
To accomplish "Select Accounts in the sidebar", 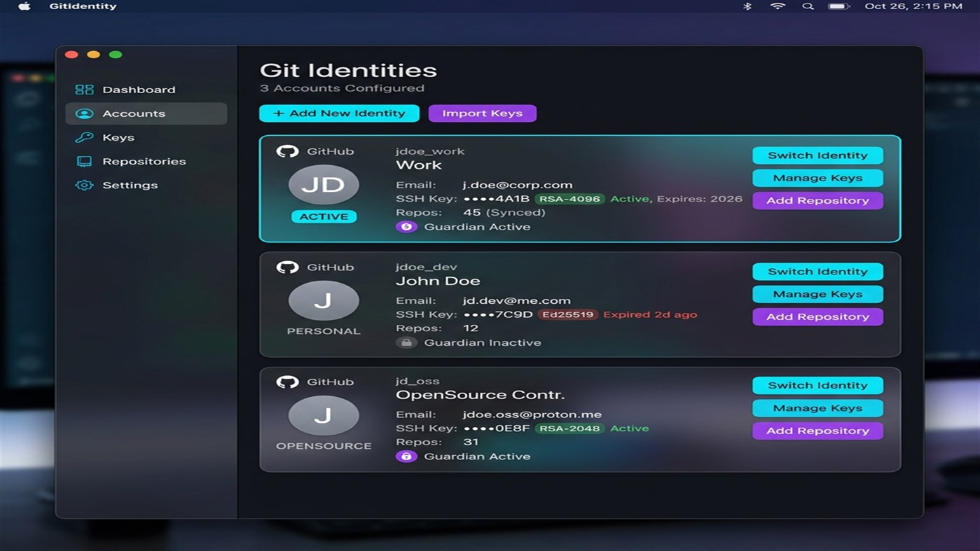I will 146,113.
